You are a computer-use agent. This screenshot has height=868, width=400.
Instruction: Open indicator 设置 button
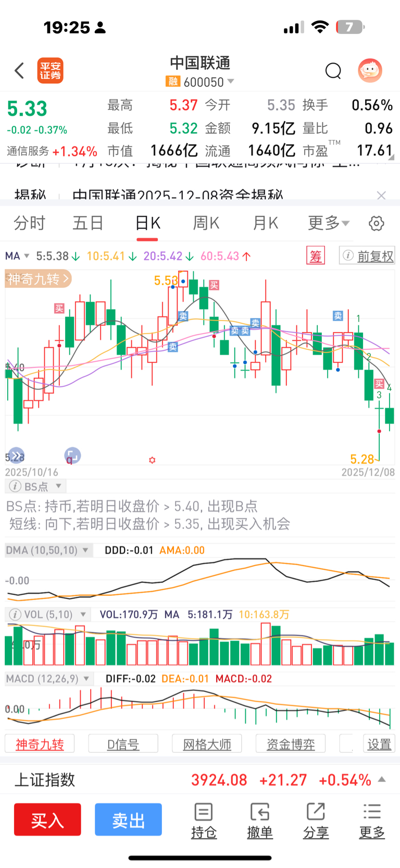pos(379,744)
